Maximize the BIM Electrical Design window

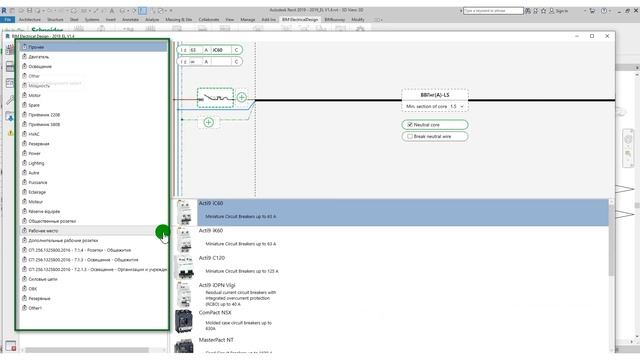coord(592,36)
